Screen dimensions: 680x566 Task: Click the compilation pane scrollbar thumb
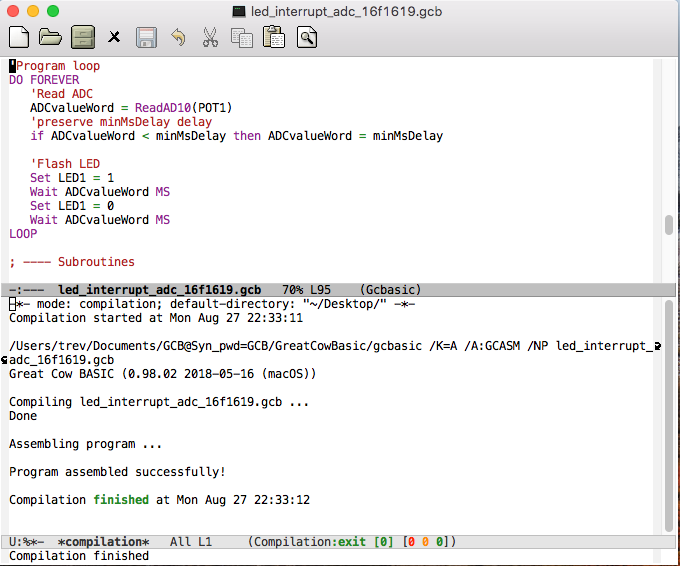[x=669, y=416]
